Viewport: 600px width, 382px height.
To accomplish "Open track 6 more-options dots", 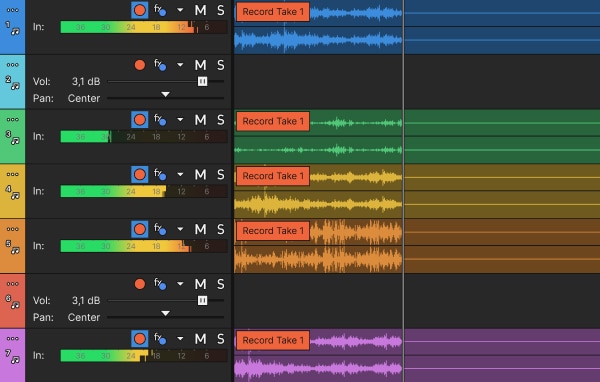I will click(13, 284).
